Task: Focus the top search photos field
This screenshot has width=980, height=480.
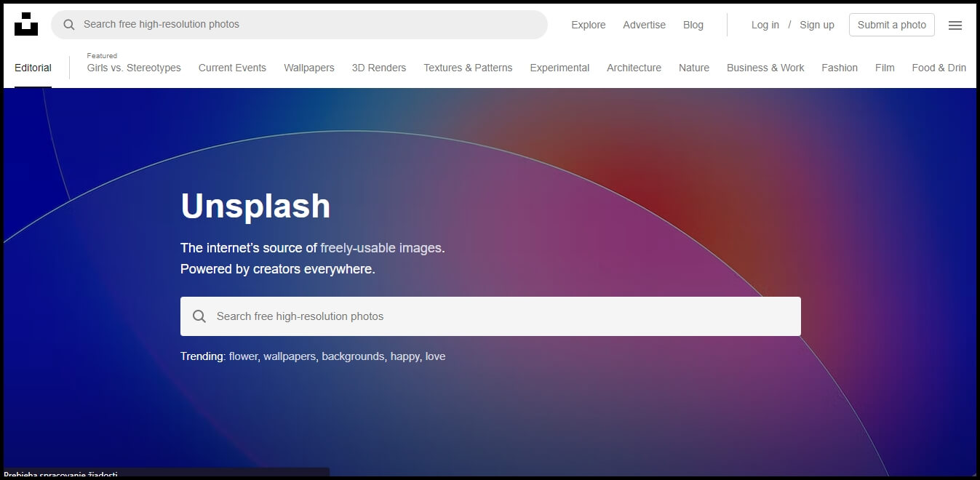Action: click(299, 25)
